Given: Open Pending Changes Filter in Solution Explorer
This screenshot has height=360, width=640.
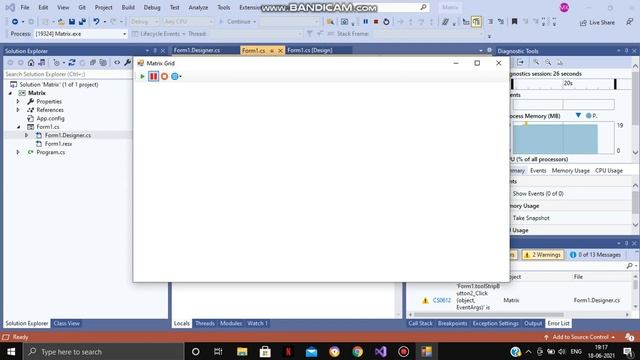Looking at the screenshot, I should click(58, 62).
